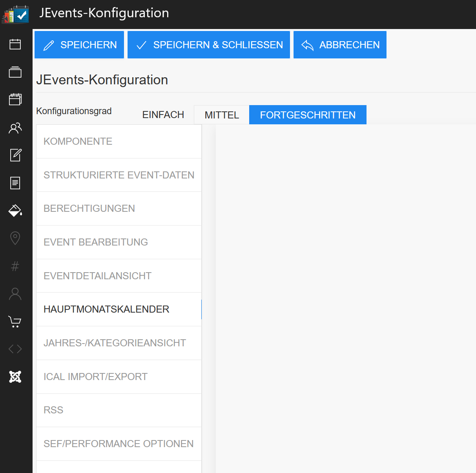The width and height of the screenshot is (476, 473).
Task: Open the users group sidebar icon
Action: pyautogui.click(x=15, y=127)
